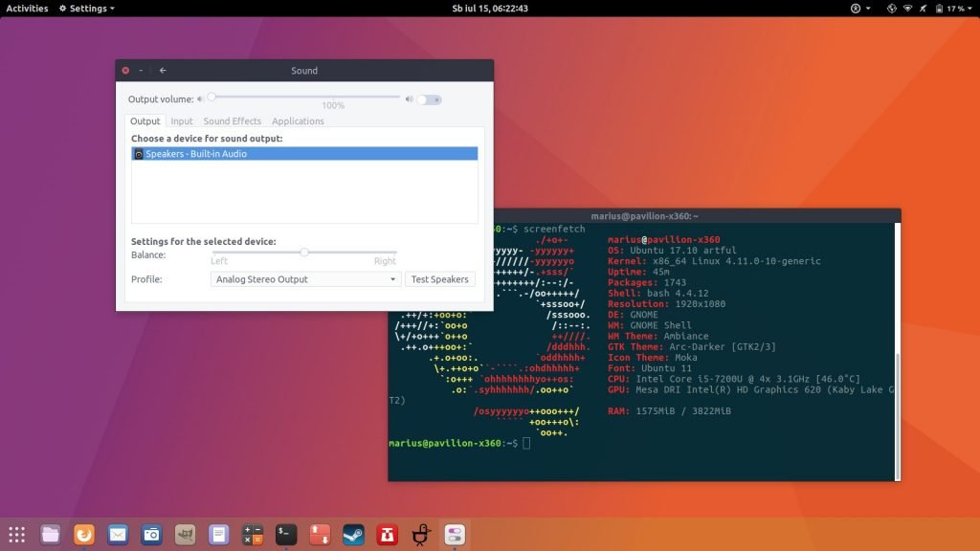Image resolution: width=980 pixels, height=551 pixels.
Task: Switch to the Sound Effects tab
Action: (232, 121)
